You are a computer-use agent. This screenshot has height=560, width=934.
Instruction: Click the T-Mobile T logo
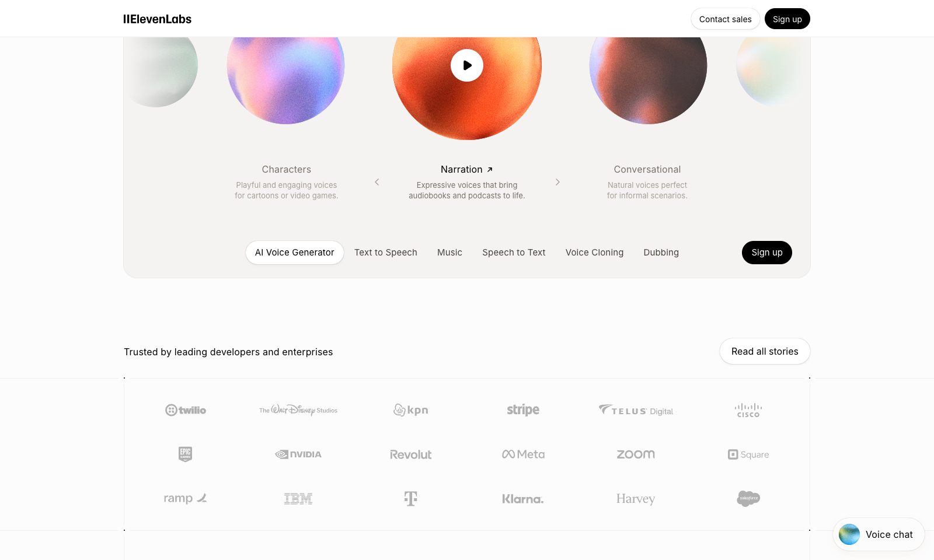[x=411, y=498]
